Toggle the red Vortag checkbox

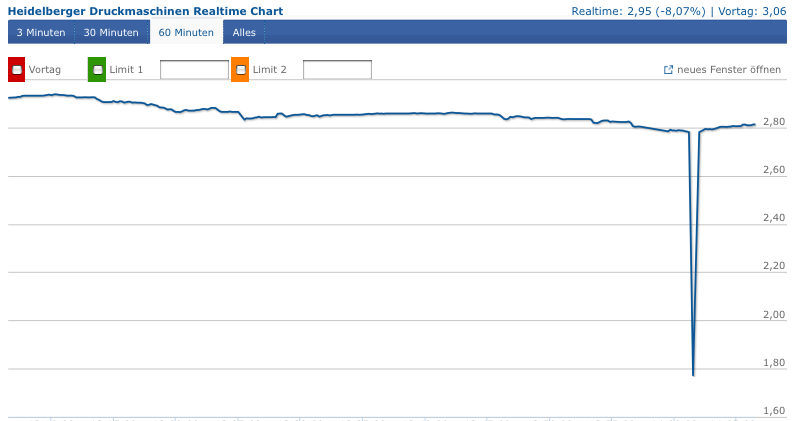tap(17, 70)
